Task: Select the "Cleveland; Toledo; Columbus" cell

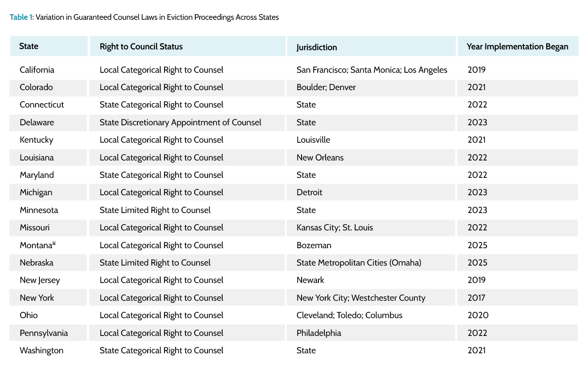Action: point(349,315)
